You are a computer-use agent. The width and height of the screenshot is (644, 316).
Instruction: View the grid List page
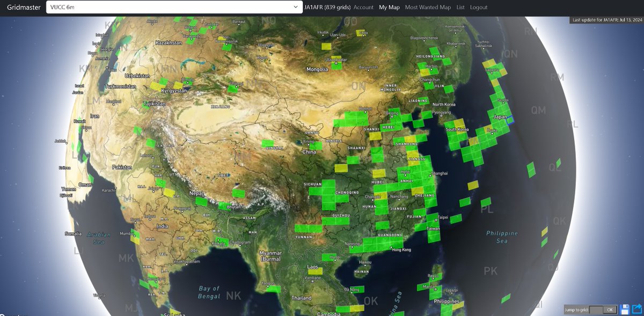[x=460, y=7]
